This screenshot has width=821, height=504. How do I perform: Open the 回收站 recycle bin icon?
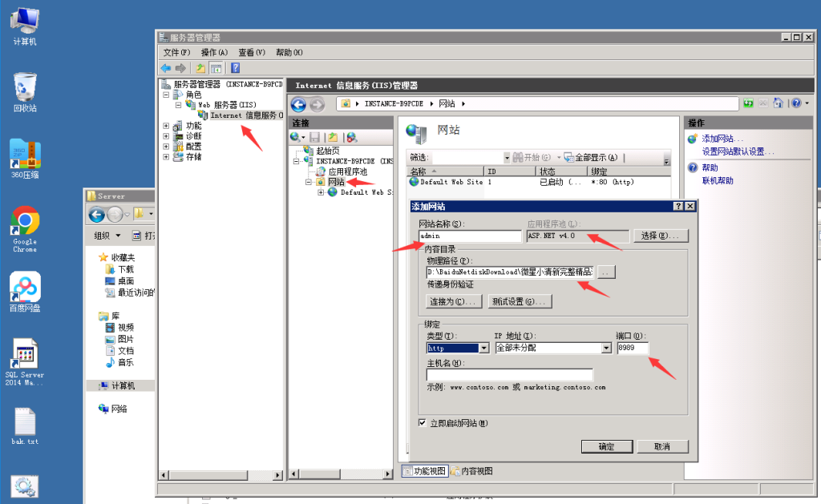coord(25,87)
